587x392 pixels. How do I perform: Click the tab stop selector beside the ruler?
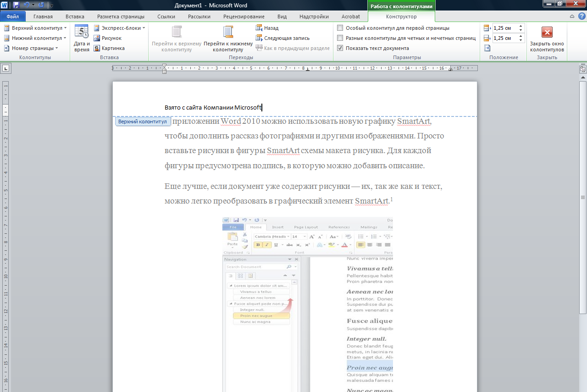tap(6, 68)
